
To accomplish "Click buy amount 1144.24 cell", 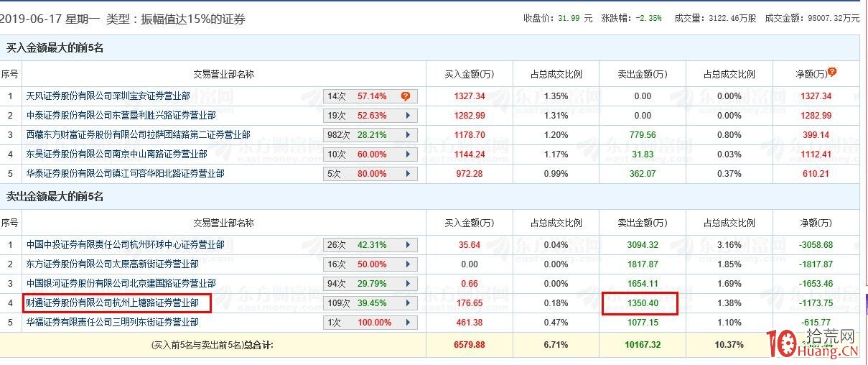I will pos(470,154).
